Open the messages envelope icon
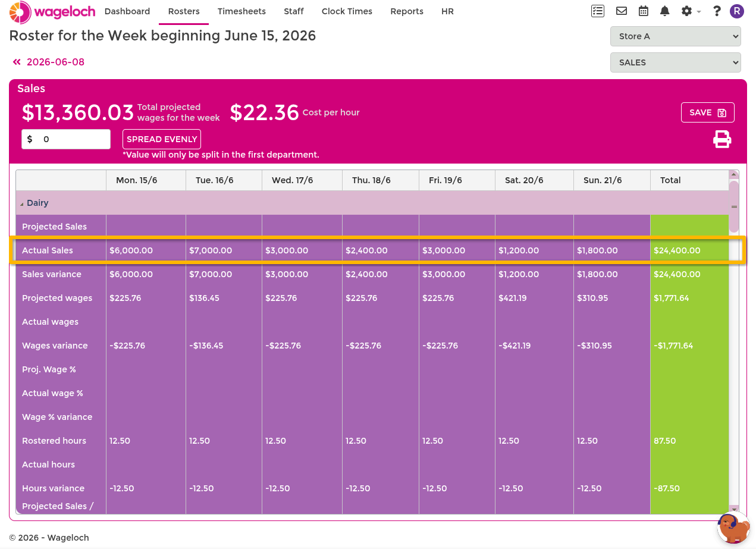 [622, 11]
